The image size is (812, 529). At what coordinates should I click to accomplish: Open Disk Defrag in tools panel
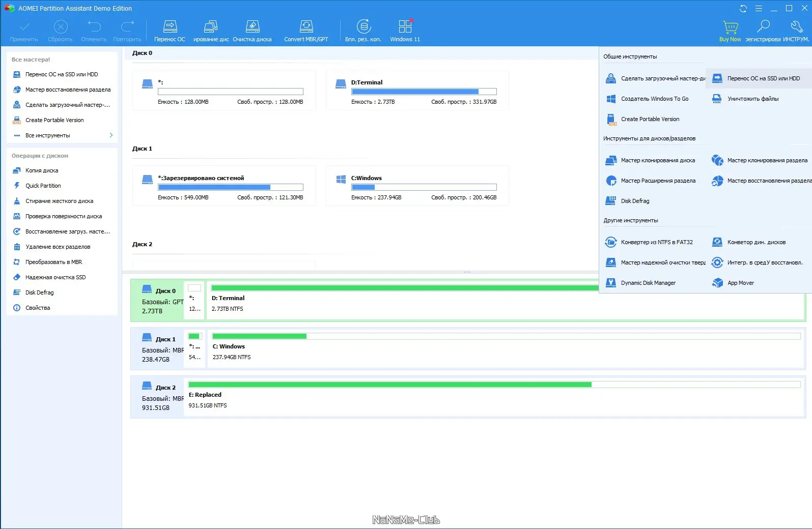[628, 201]
